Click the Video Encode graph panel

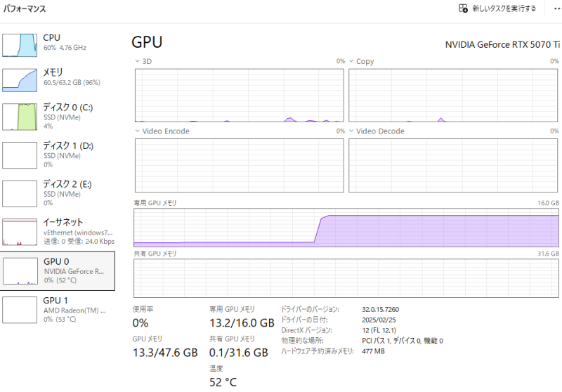click(x=239, y=165)
